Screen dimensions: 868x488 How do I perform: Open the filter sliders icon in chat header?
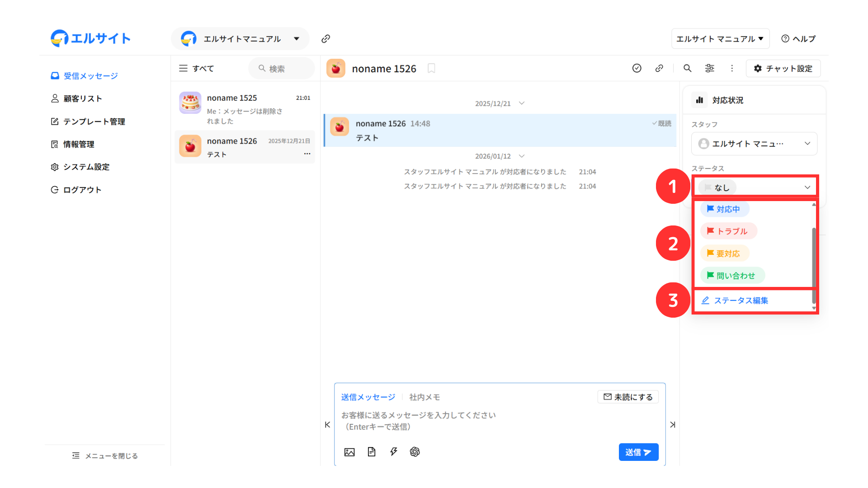710,68
